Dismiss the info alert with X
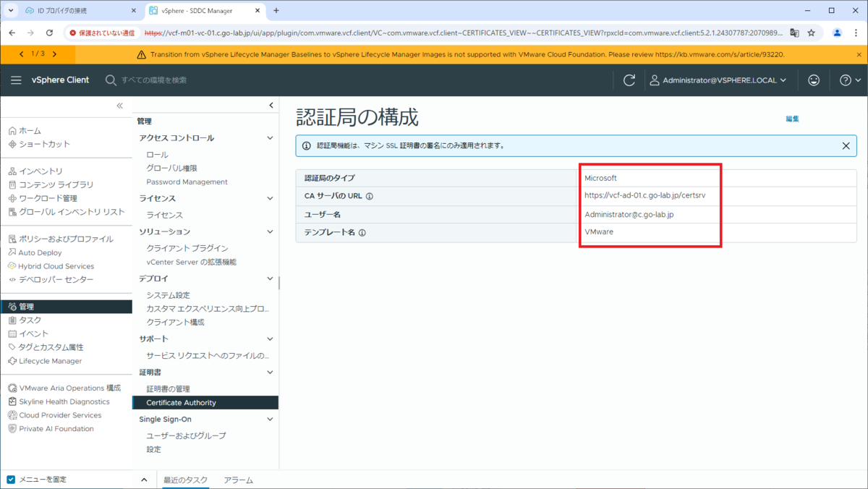The image size is (868, 489). click(x=846, y=145)
